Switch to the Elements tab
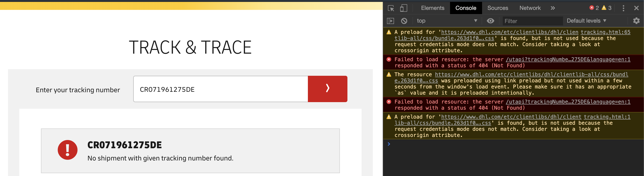Screen dimensions: 644x176 click(x=432, y=8)
